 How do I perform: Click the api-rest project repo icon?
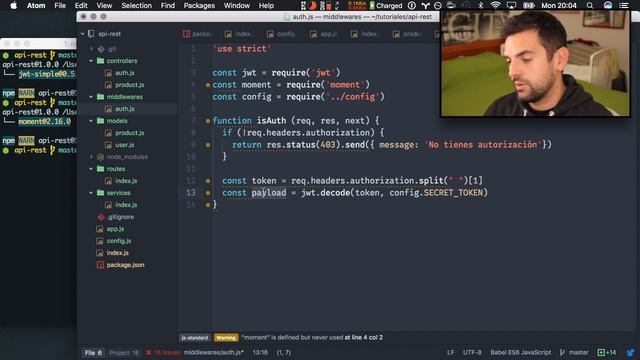91,34
